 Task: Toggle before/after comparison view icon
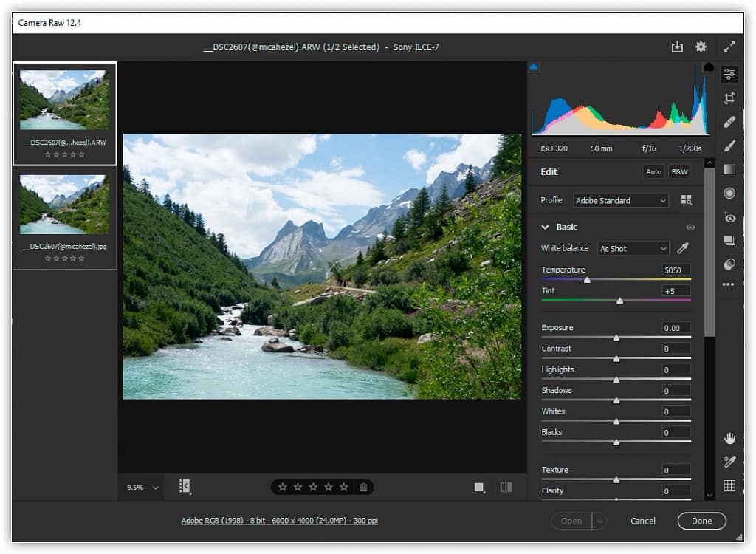click(x=506, y=487)
